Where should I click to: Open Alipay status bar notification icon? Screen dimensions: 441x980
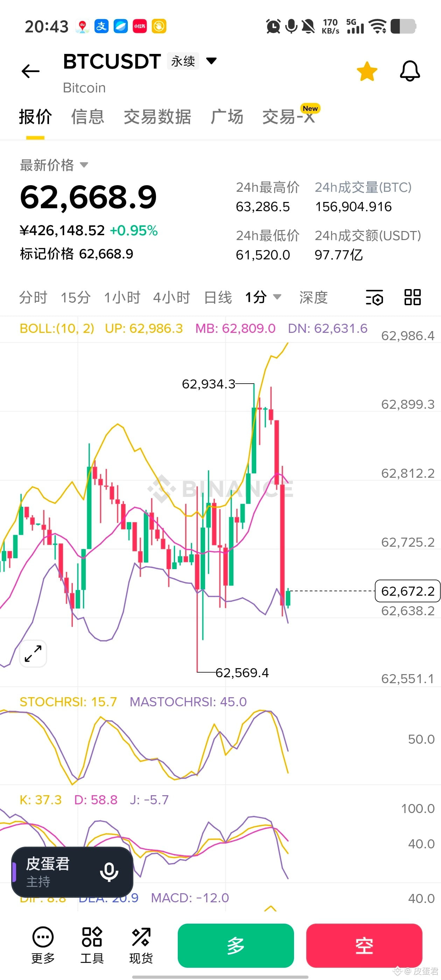pos(101,26)
